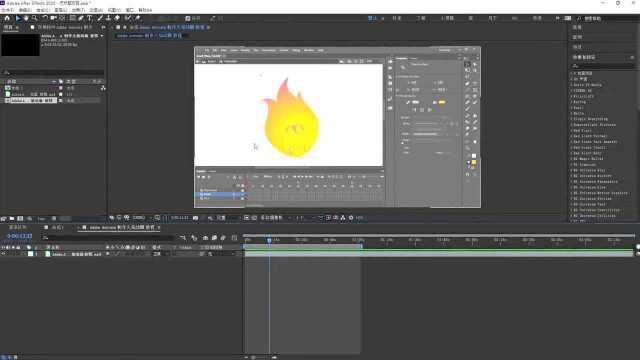This screenshot has height=360, width=640.
Task: Toggle video visibility eye for layer 1
Action: [3, 254]
